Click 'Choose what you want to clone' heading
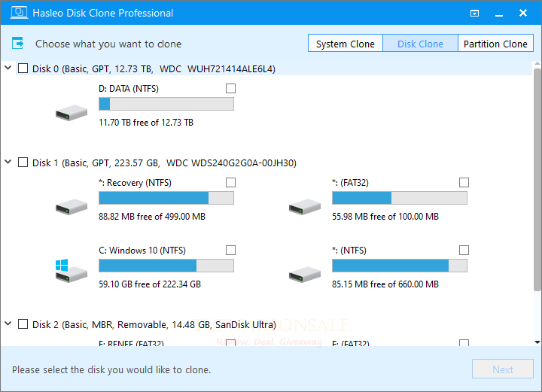Viewport: 542px width, 392px height. [x=108, y=44]
